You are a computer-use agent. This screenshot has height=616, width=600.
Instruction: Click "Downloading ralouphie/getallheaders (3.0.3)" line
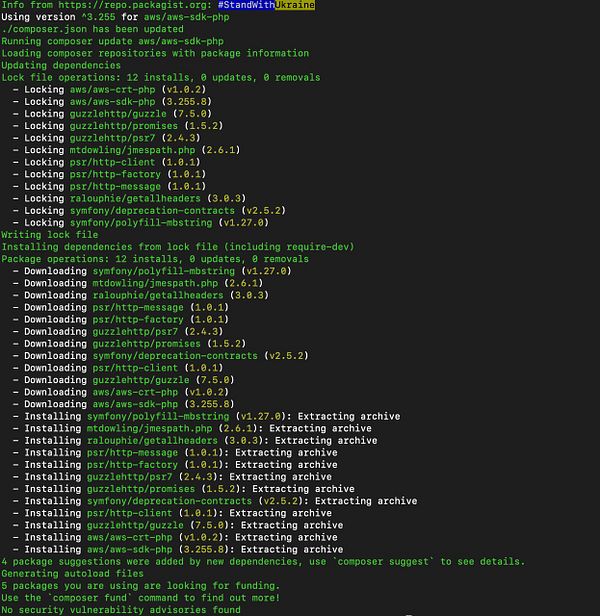[141, 295]
